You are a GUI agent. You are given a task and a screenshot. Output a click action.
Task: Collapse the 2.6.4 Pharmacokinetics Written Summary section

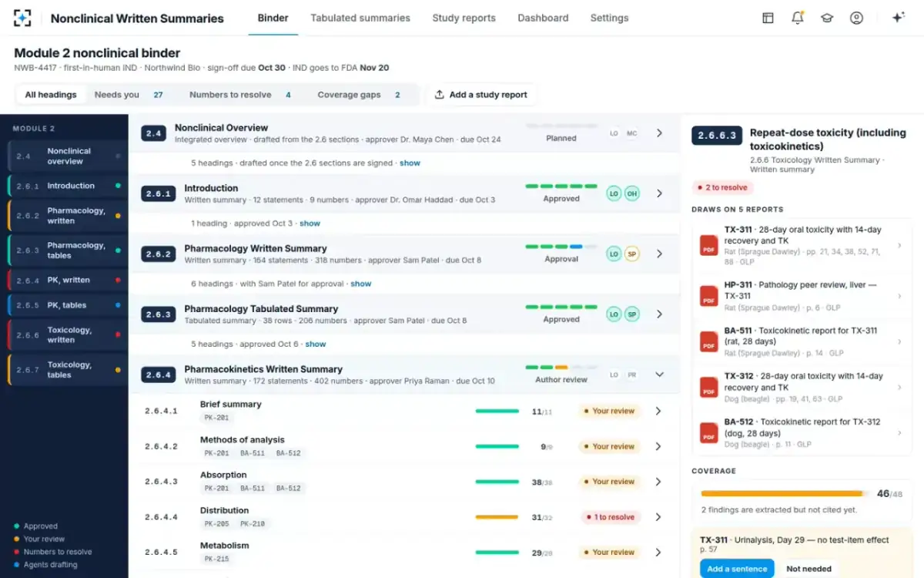pos(659,375)
